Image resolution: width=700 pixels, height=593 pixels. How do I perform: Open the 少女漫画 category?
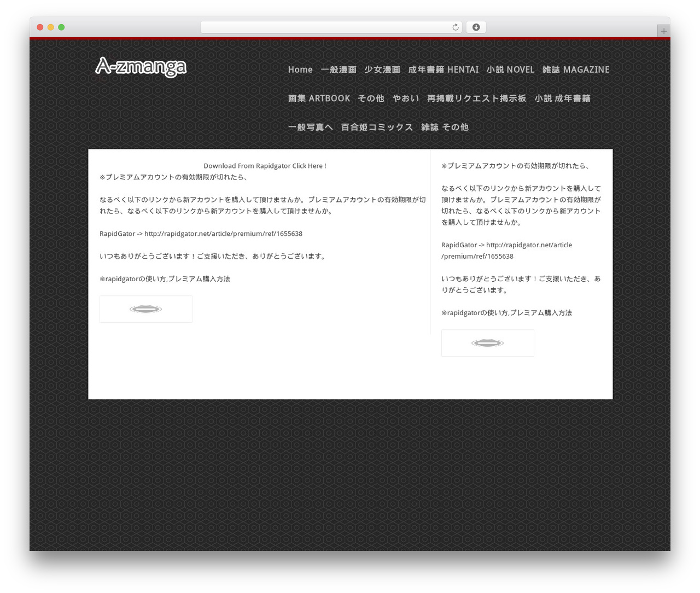pyautogui.click(x=382, y=69)
